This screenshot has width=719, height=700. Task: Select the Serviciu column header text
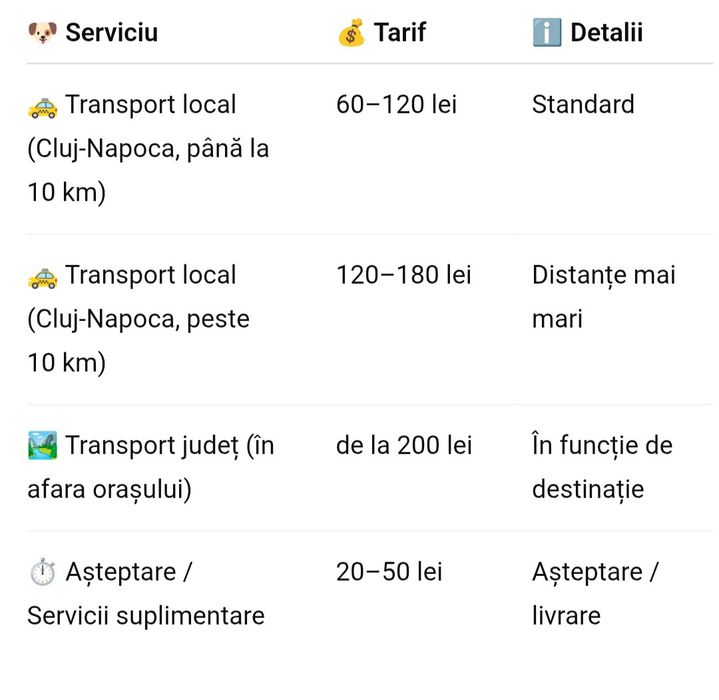(112, 33)
